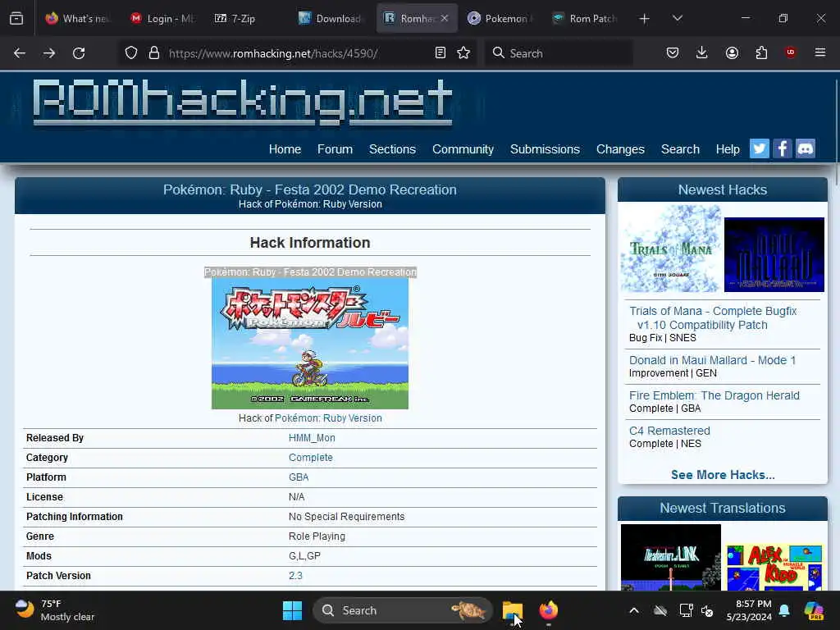Open the Help menu

click(x=728, y=149)
